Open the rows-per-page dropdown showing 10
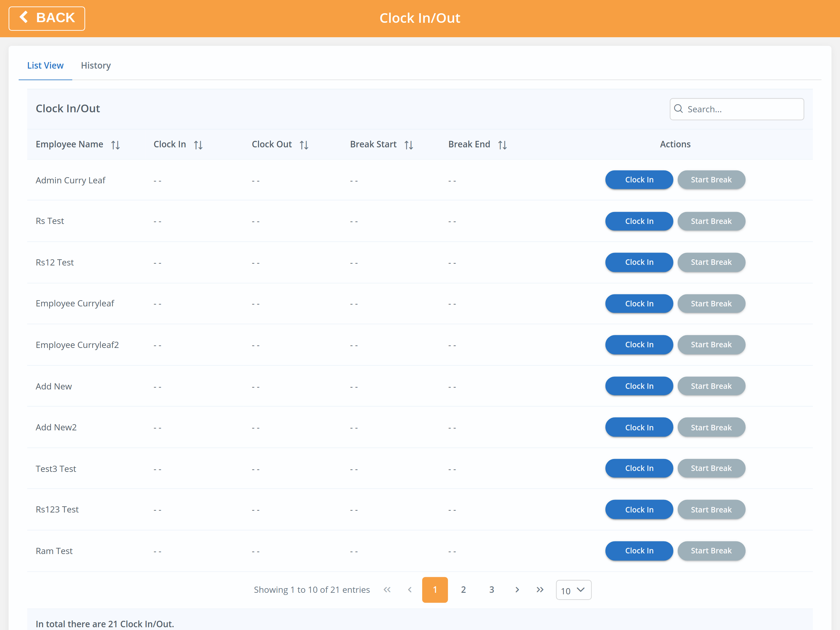Screen dimensions: 840x630 (x=573, y=590)
